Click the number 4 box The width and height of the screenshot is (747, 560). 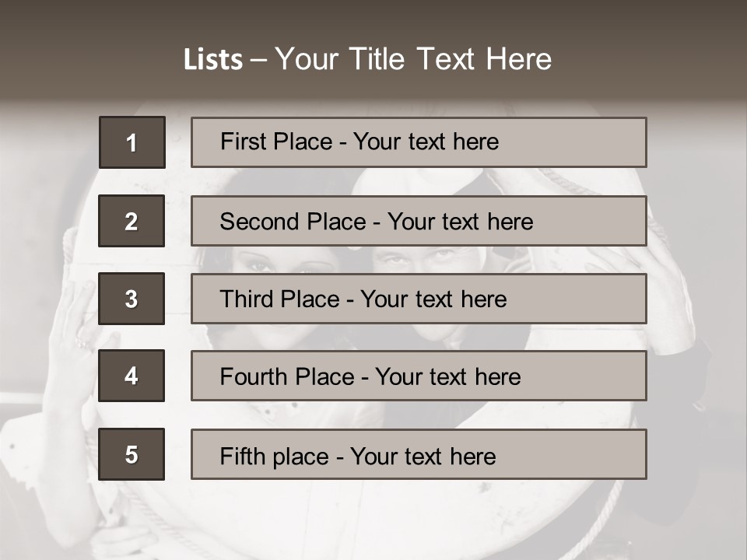[132, 376]
